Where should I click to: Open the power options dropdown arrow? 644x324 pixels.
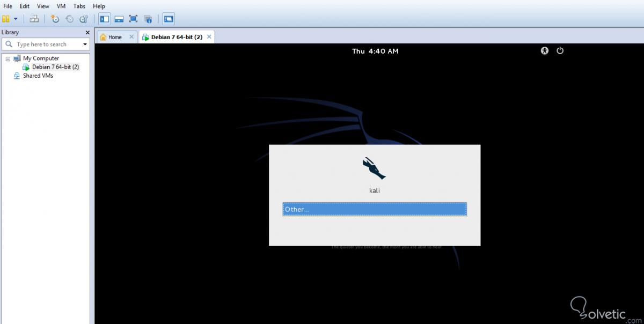(16, 19)
